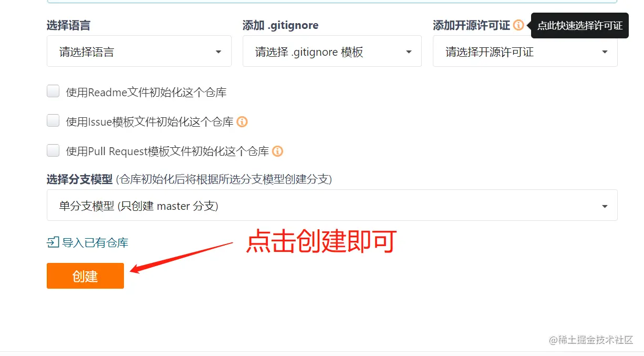This screenshot has width=644, height=356.
Task: Click the orange 创建 button
Action: (x=85, y=276)
